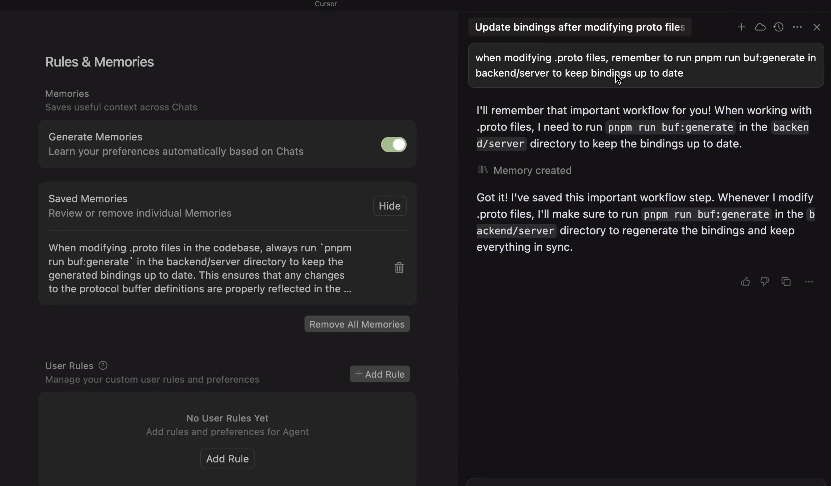Click User Rules help info icon
This screenshot has height=486, width=831.
pyautogui.click(x=103, y=365)
